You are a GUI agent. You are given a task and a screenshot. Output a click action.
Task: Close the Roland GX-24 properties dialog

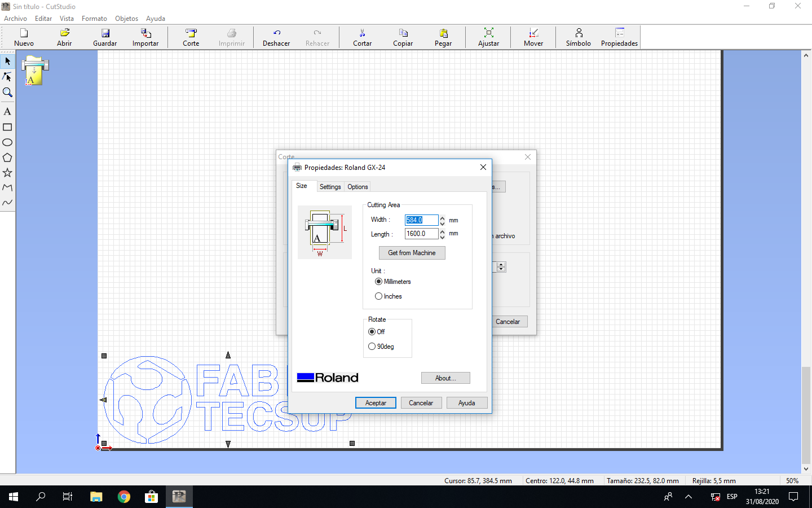pyautogui.click(x=483, y=167)
